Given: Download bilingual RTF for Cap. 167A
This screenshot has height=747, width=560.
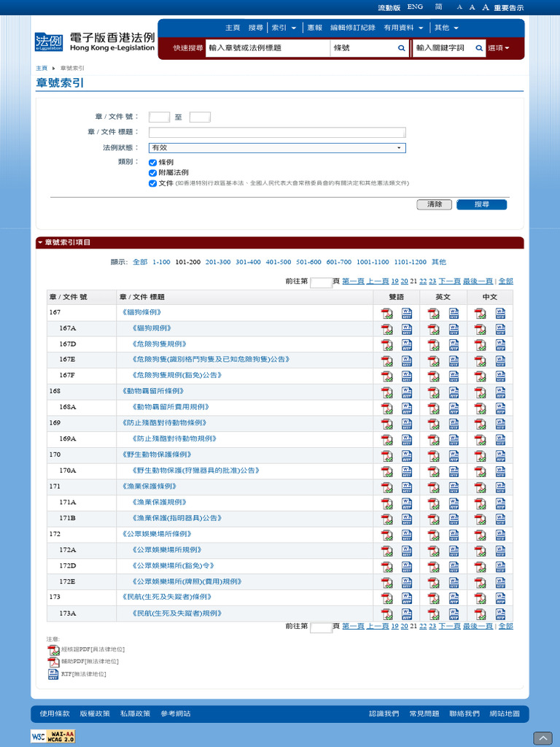Looking at the screenshot, I should coord(407,329).
